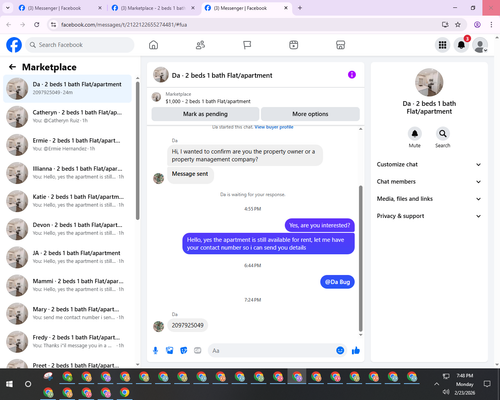The image size is (500, 400).
Task: Open the View buyer profile link
Action: (x=274, y=127)
